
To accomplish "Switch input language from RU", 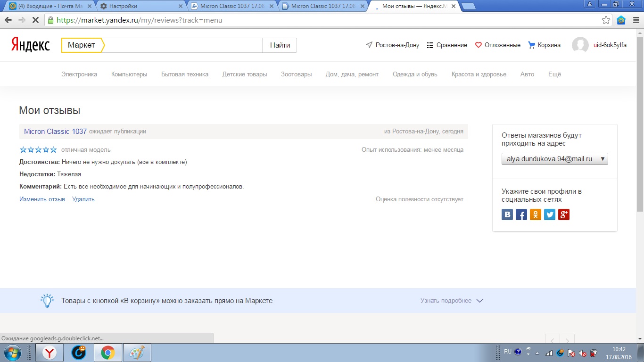I will click(x=507, y=352).
